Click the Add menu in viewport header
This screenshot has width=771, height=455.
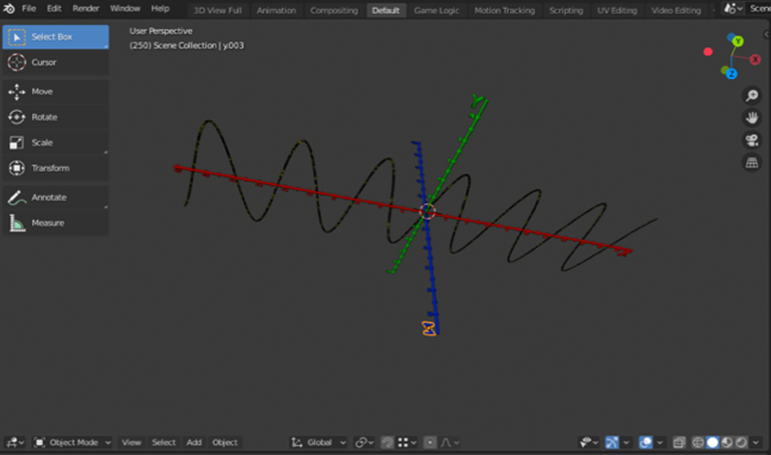coord(194,442)
